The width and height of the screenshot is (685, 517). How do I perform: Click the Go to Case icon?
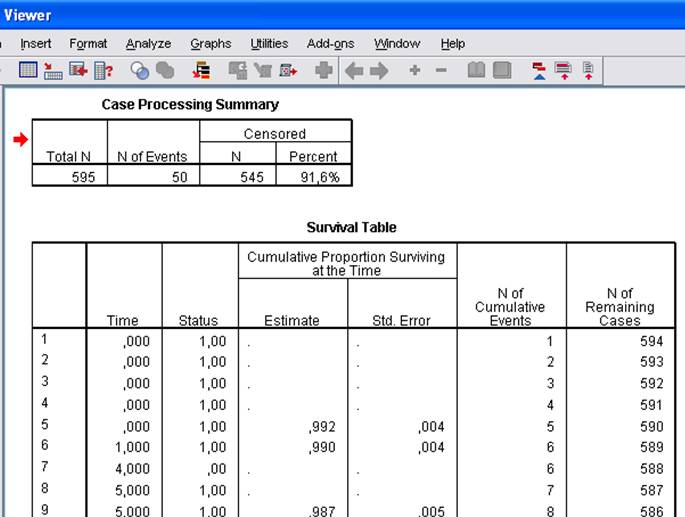click(x=53, y=71)
